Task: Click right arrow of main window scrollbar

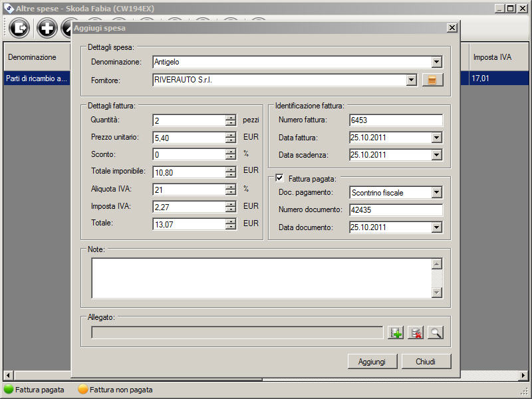Action: click(x=523, y=375)
